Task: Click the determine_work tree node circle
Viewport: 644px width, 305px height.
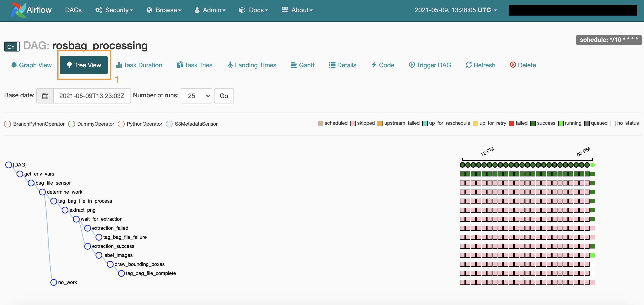Action: click(x=42, y=192)
